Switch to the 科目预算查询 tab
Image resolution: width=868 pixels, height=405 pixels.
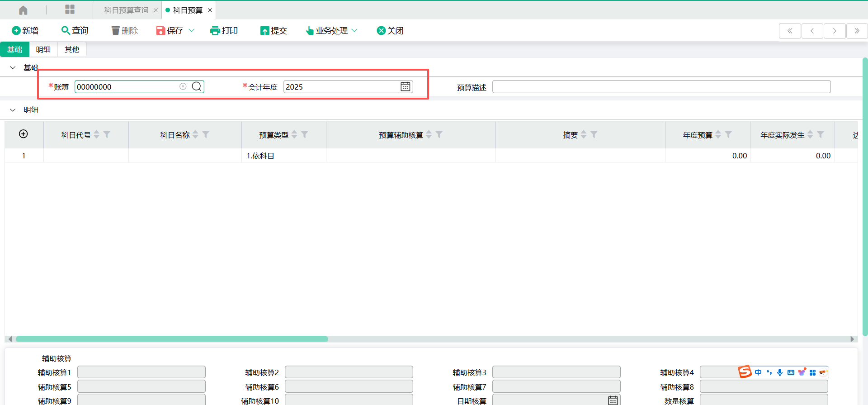click(x=126, y=10)
